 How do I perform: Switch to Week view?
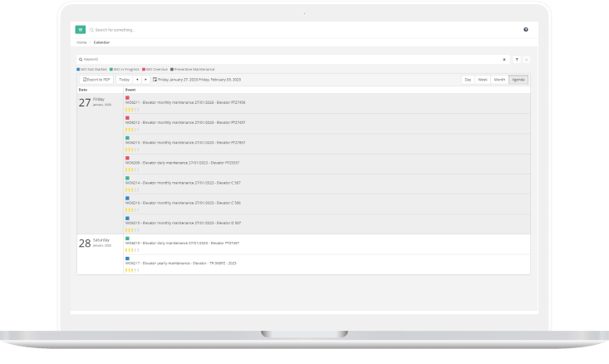tap(482, 80)
